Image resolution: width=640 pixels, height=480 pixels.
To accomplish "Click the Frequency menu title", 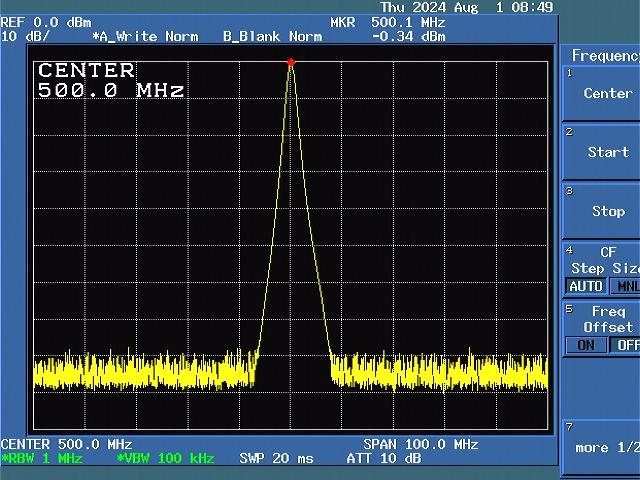I will (605, 55).
